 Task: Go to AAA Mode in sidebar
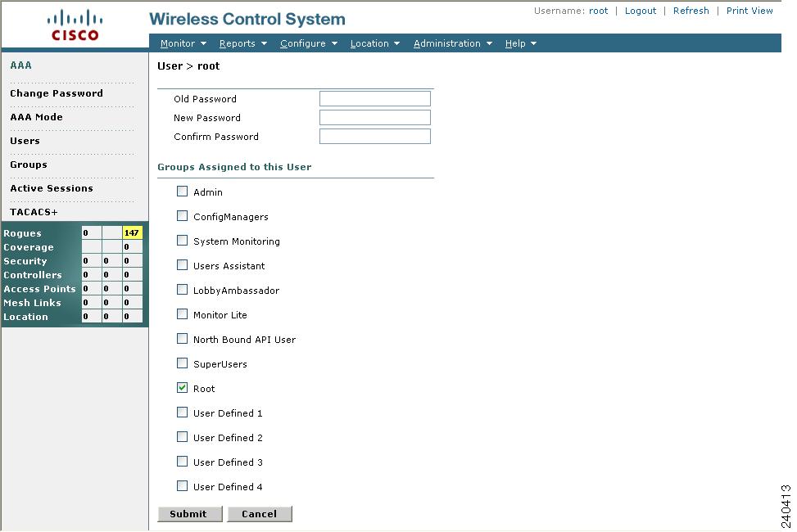[37, 117]
